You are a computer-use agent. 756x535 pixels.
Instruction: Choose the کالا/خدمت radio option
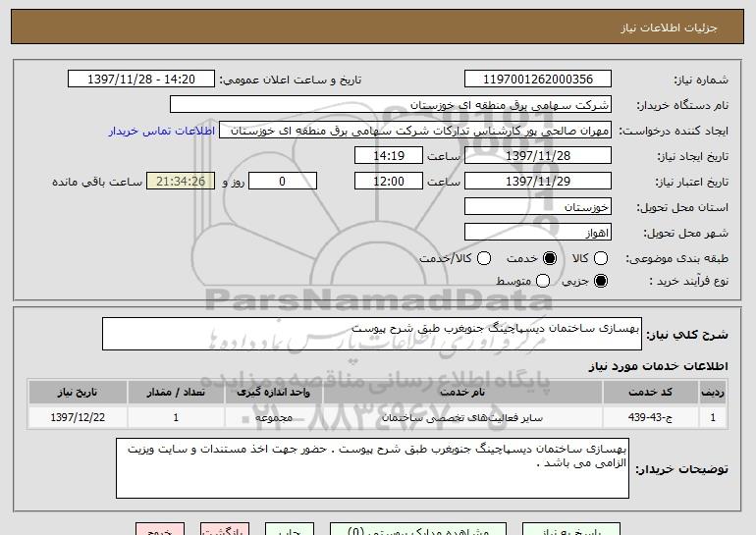coord(483,258)
